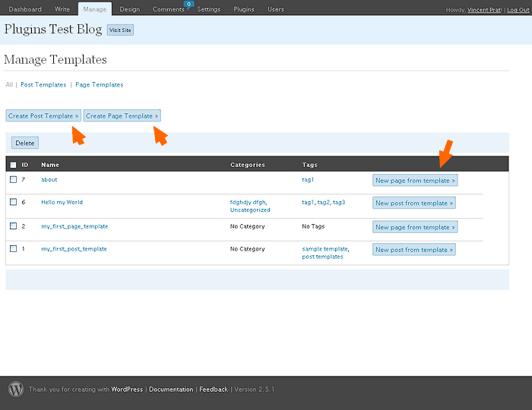Click Create Page Template button

pyautogui.click(x=122, y=116)
